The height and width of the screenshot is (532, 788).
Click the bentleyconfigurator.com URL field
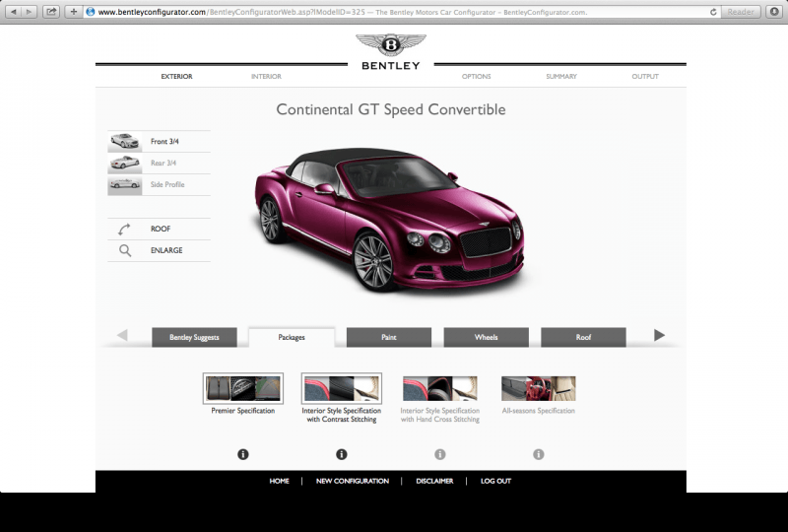click(402, 12)
